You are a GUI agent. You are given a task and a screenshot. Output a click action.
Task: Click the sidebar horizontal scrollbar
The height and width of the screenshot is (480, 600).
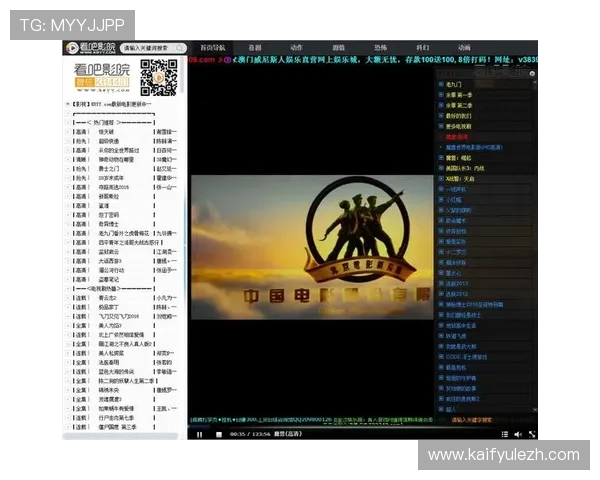click(120, 436)
